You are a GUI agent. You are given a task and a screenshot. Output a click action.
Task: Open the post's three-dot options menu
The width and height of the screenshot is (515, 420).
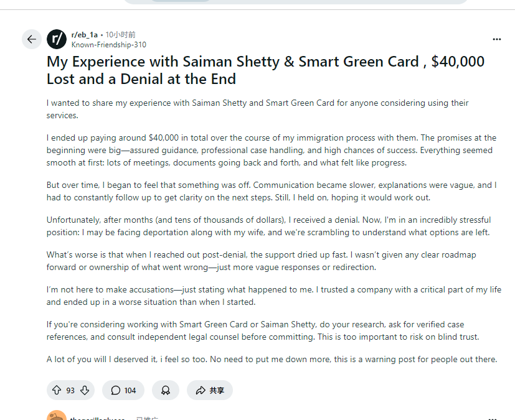tap(497, 39)
